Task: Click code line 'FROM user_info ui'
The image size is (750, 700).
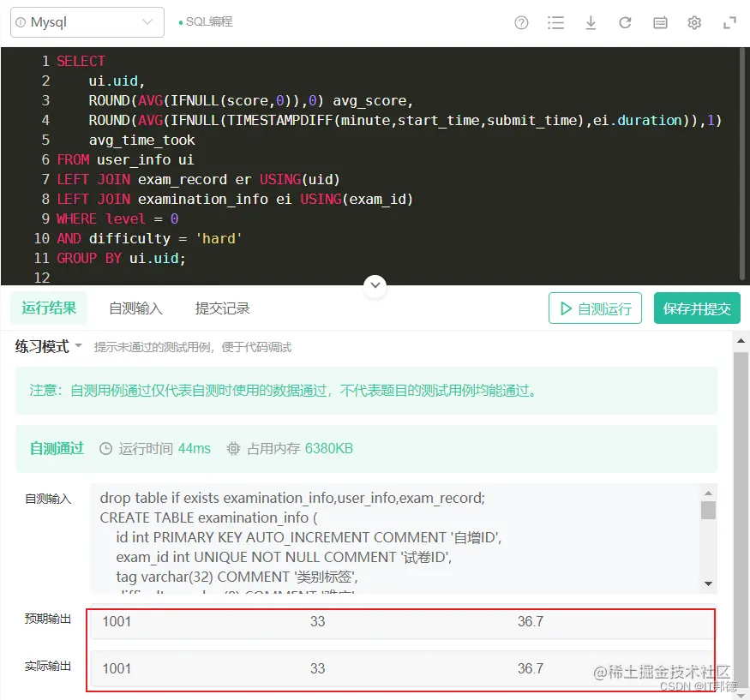Action: (125, 159)
